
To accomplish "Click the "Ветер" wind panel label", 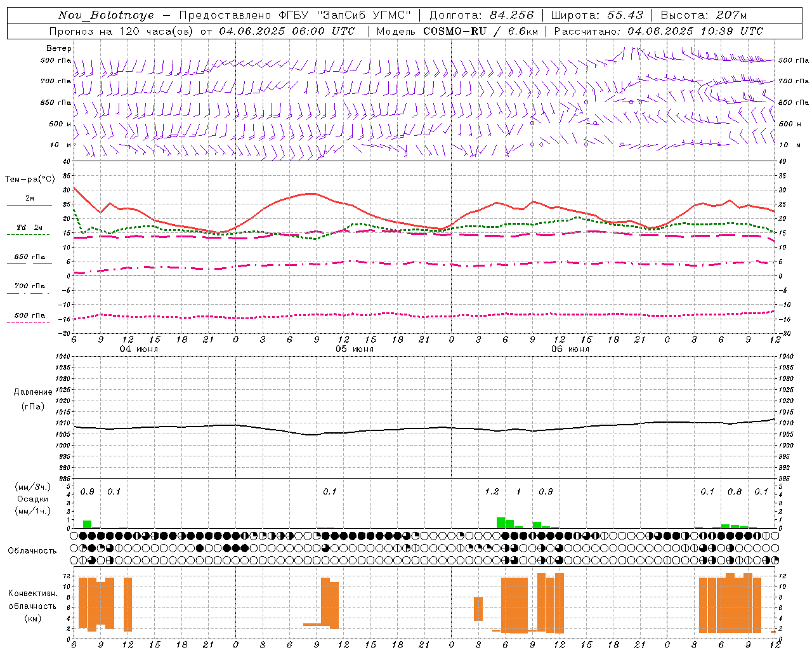I will (59, 48).
